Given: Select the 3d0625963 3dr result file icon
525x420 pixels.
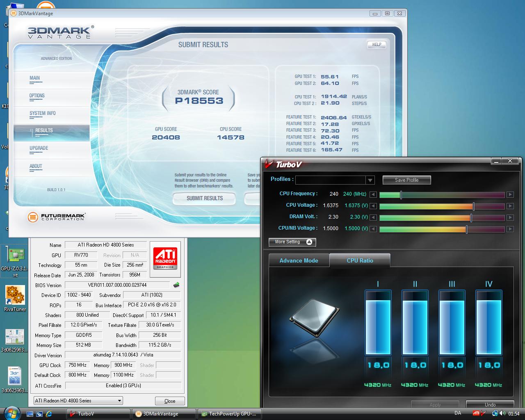Looking at the screenshot, I should (x=15, y=379).
